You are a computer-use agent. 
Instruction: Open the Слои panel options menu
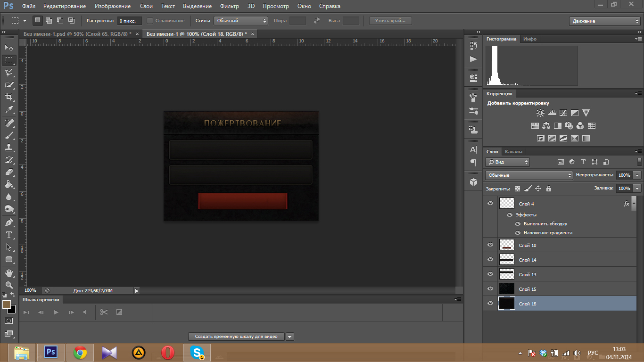[638, 152]
